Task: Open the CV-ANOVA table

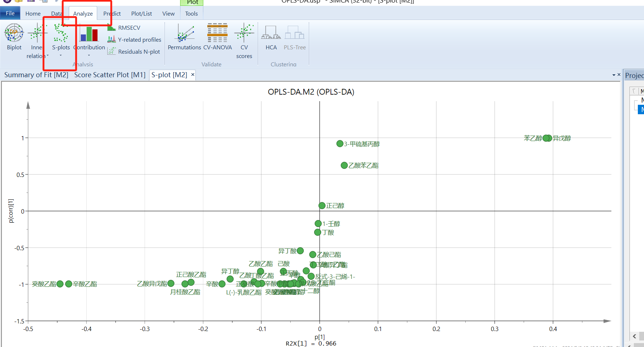Action: [217, 33]
